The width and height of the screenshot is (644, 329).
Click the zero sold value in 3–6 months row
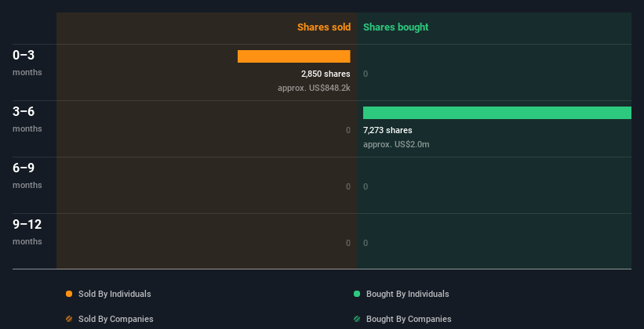tap(348, 131)
